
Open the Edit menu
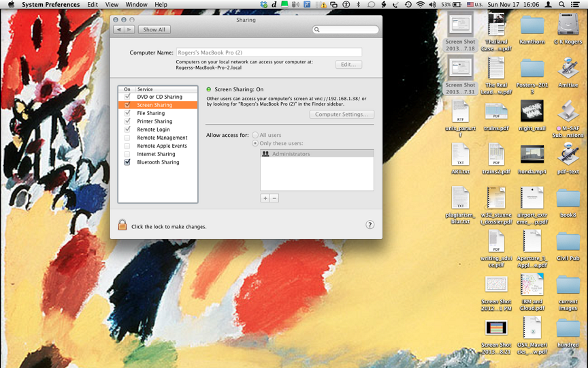[93, 5]
